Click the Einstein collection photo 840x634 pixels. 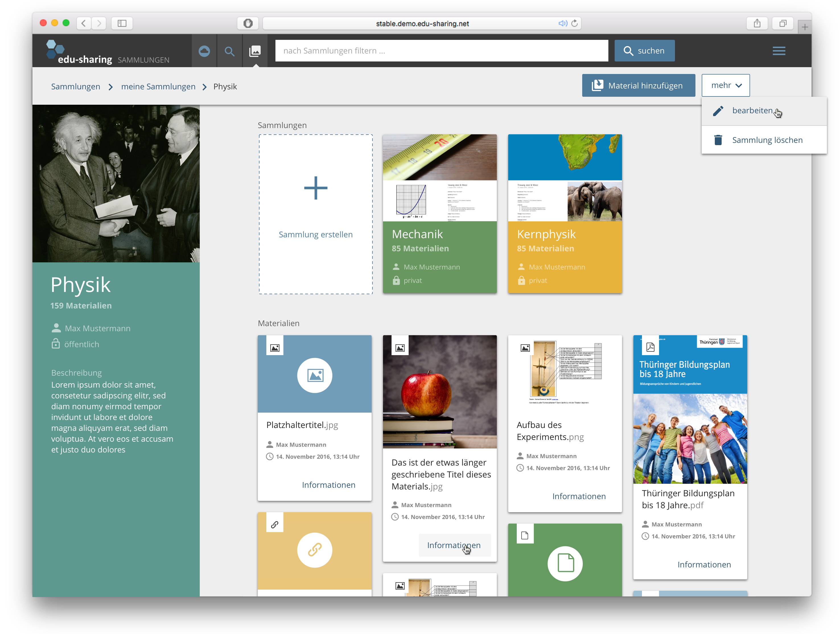(116, 184)
